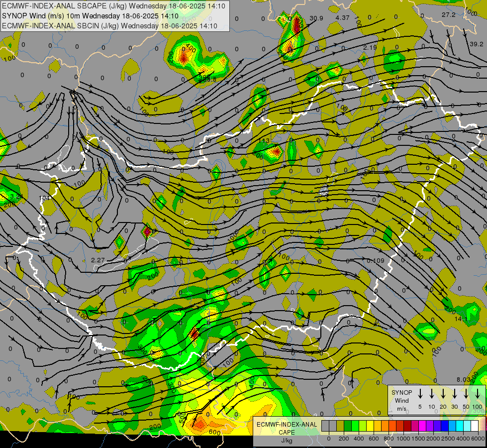Click the 1500 tick label on color scale
Screen dimensions: 487x448
tap(418, 439)
